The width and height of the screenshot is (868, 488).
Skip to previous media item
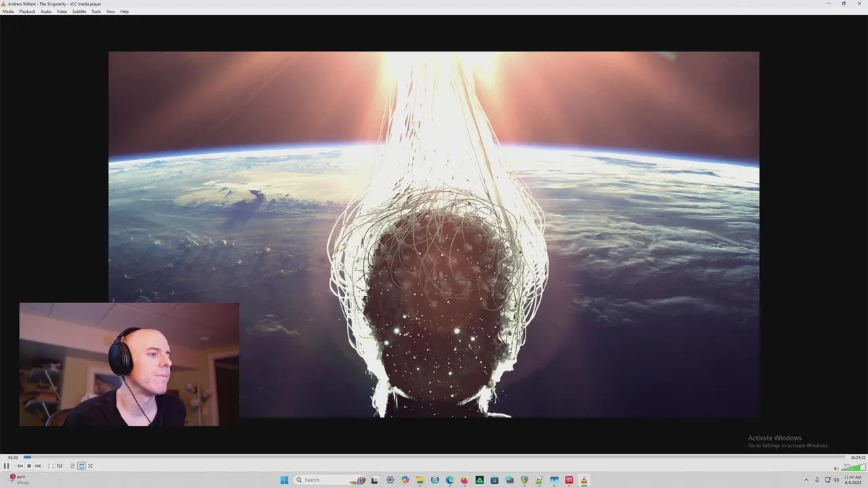(x=20, y=466)
